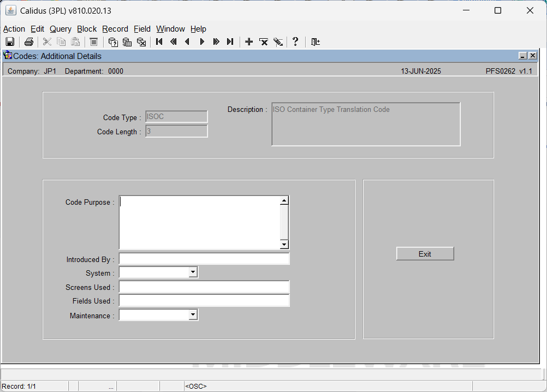Image resolution: width=547 pixels, height=392 pixels.
Task: Click the Description field
Action: coord(366,124)
